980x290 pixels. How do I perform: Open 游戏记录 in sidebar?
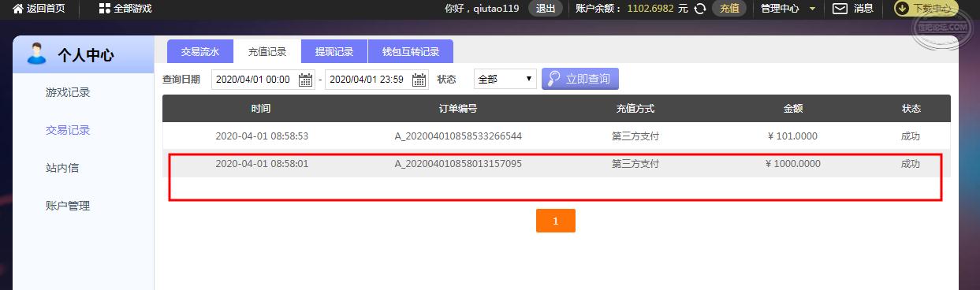(68, 92)
